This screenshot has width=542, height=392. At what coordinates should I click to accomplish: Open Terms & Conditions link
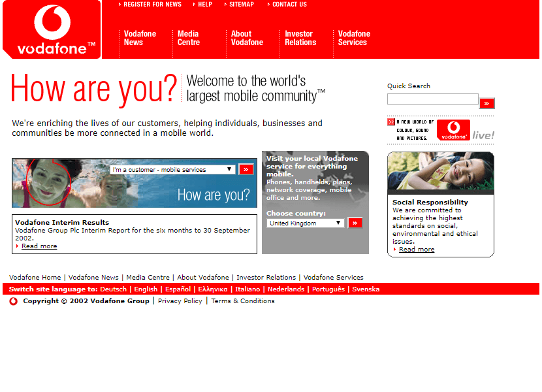coord(243,301)
